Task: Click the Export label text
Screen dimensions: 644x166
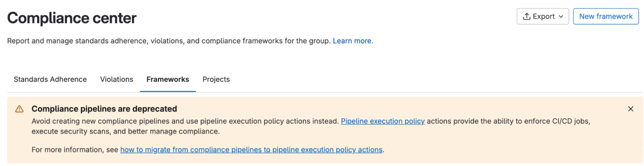Action: 543,16
